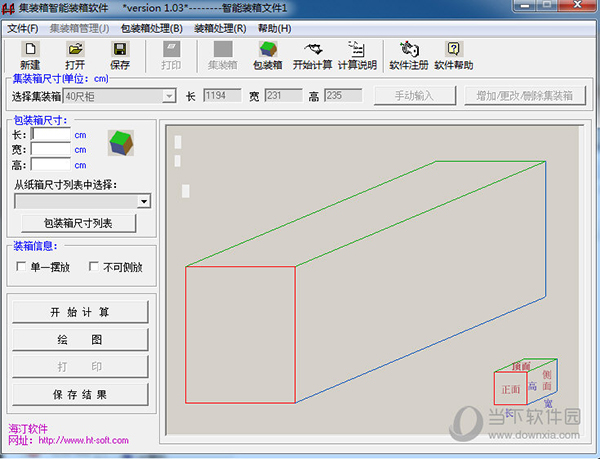This screenshot has height=459, width=600.
Task: Open the 包装箱处理(B) menu
Action: tap(152, 28)
